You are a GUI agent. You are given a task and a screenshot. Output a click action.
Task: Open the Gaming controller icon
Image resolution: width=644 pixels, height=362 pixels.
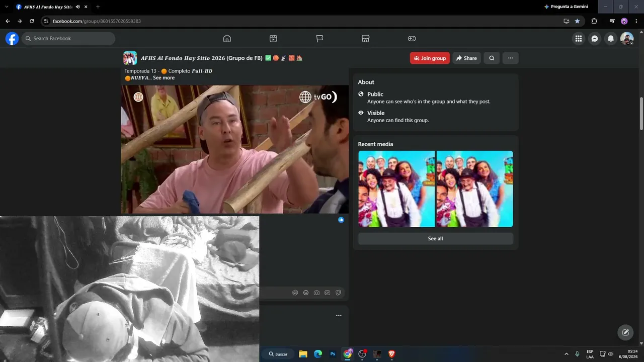click(412, 39)
